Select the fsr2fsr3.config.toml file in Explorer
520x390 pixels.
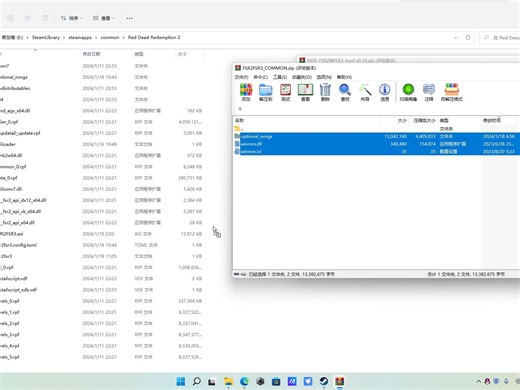[101, 245]
